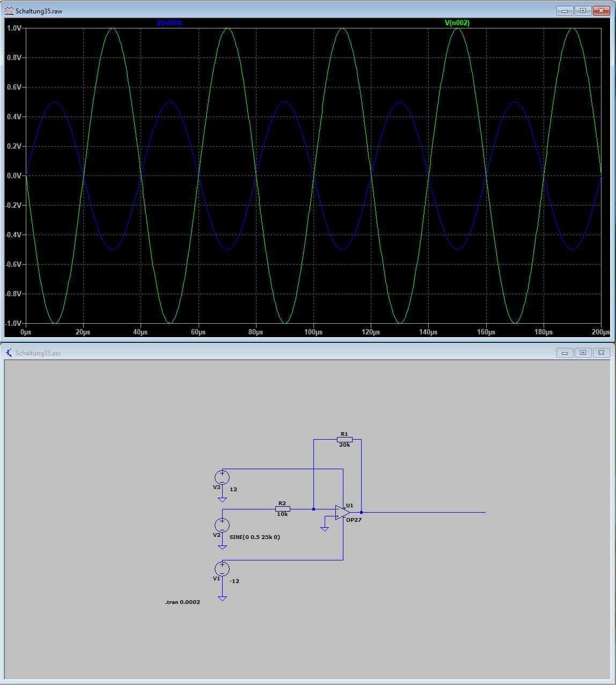Image resolution: width=616 pixels, height=685 pixels.
Task: Select resistor R1 symbol in schematic
Action: (x=344, y=439)
